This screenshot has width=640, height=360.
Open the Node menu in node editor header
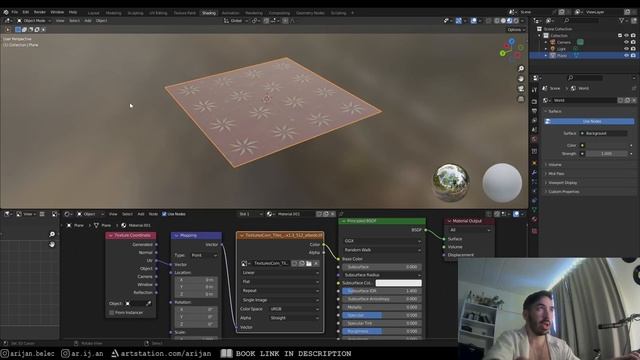(x=153, y=214)
